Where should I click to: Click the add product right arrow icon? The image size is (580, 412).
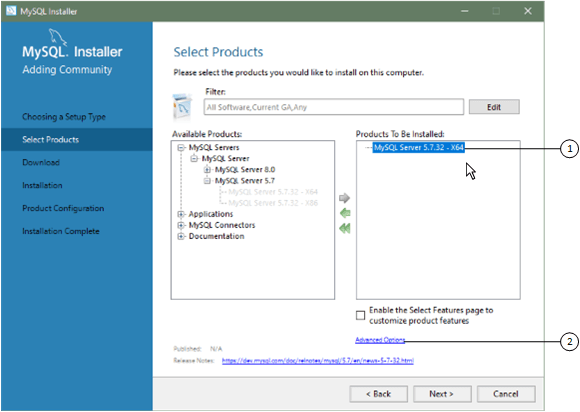pos(344,198)
